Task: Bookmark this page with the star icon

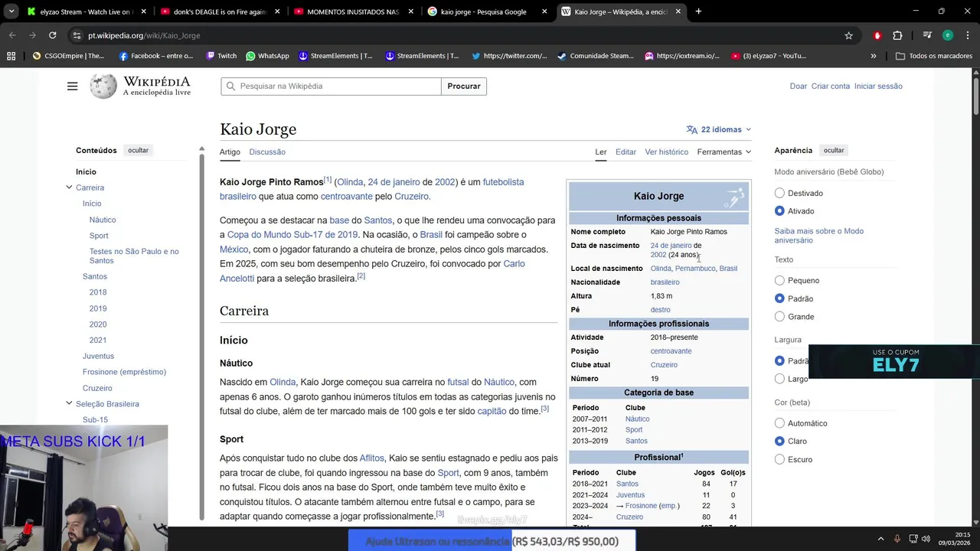Action: pos(848,35)
